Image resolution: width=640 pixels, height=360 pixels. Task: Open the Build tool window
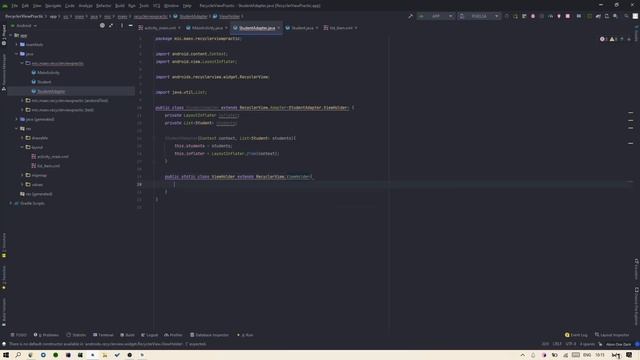(127, 335)
